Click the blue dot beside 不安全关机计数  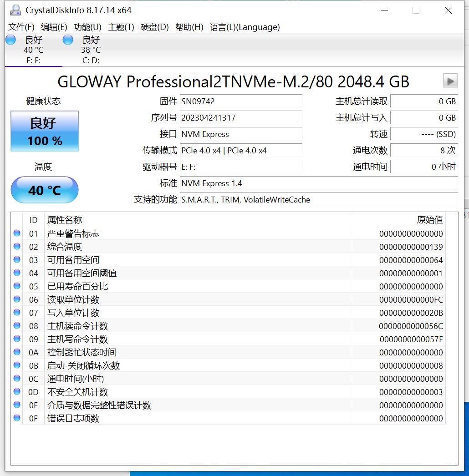(16, 392)
